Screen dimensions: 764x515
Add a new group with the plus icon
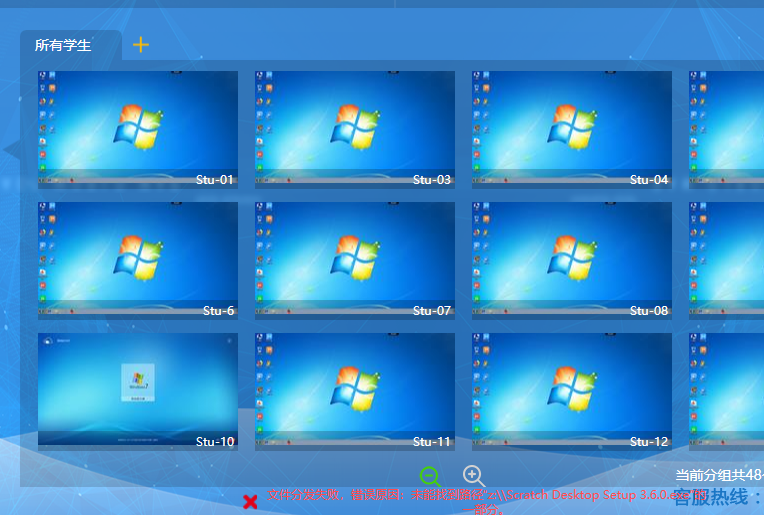(x=141, y=45)
